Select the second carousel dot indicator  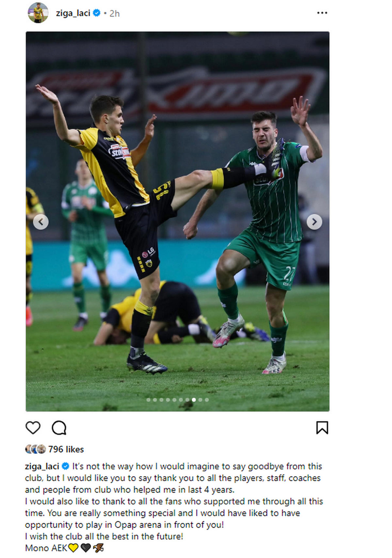pos(155,400)
